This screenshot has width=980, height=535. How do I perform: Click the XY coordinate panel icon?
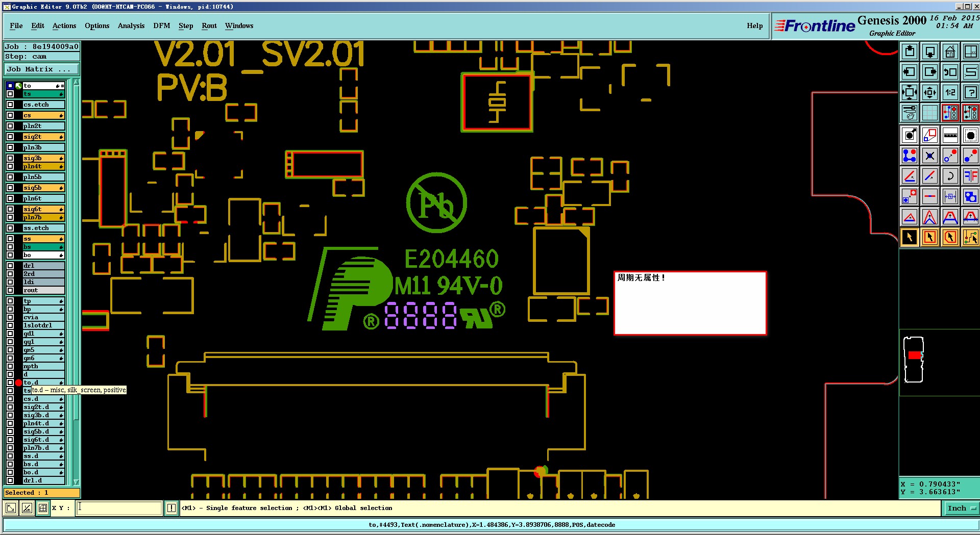[x=970, y=52]
